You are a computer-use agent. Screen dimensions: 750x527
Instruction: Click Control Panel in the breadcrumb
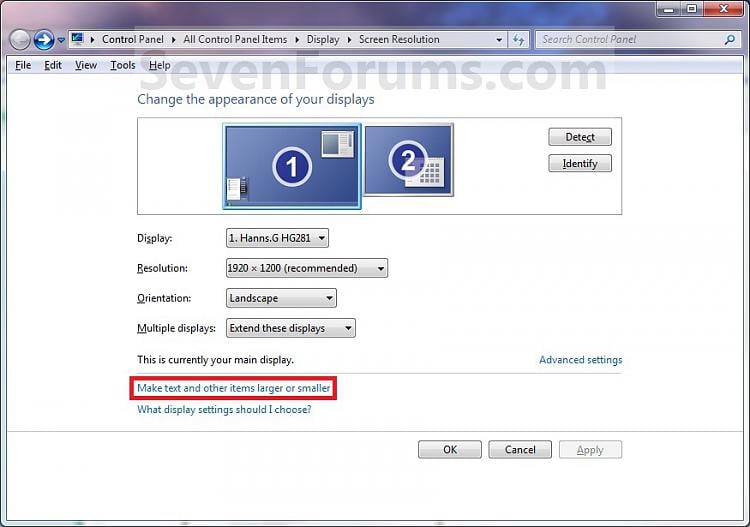[x=132, y=39]
